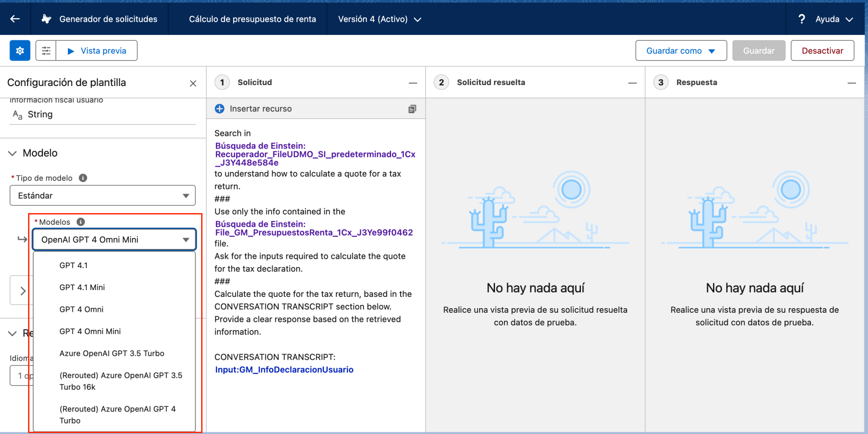This screenshot has height=434, width=868.
Task: Click the info icon beside Modelos
Action: click(81, 222)
